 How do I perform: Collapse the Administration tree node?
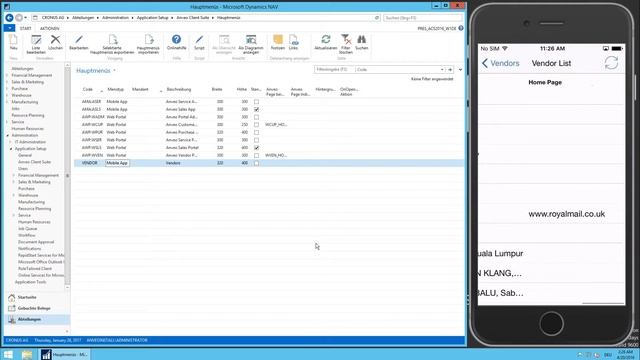[7, 136]
